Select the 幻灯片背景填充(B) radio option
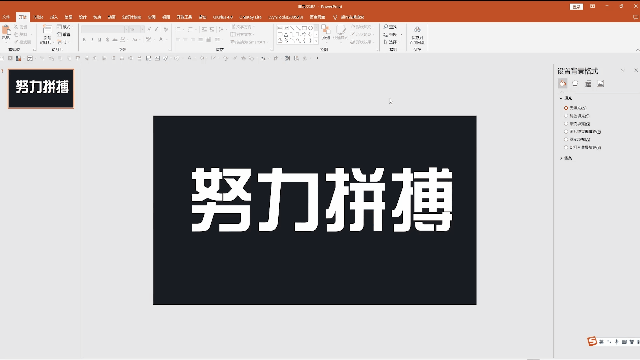640x360 pixels. (x=582, y=147)
